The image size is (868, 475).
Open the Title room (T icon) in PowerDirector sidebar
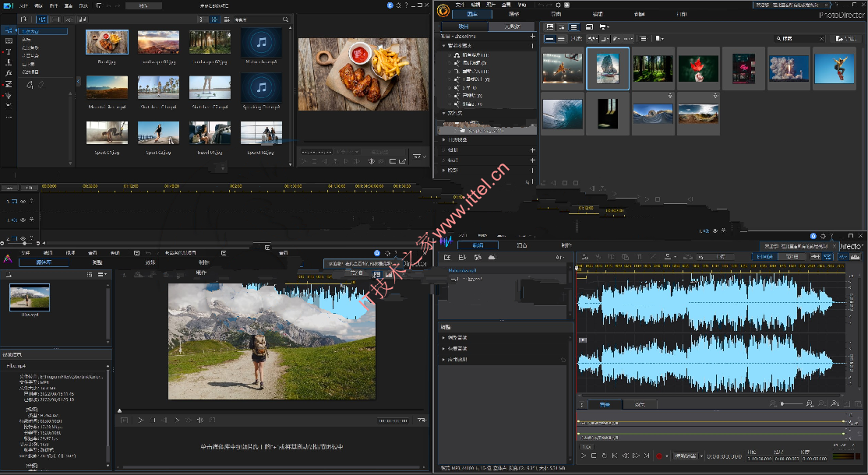pos(9,51)
